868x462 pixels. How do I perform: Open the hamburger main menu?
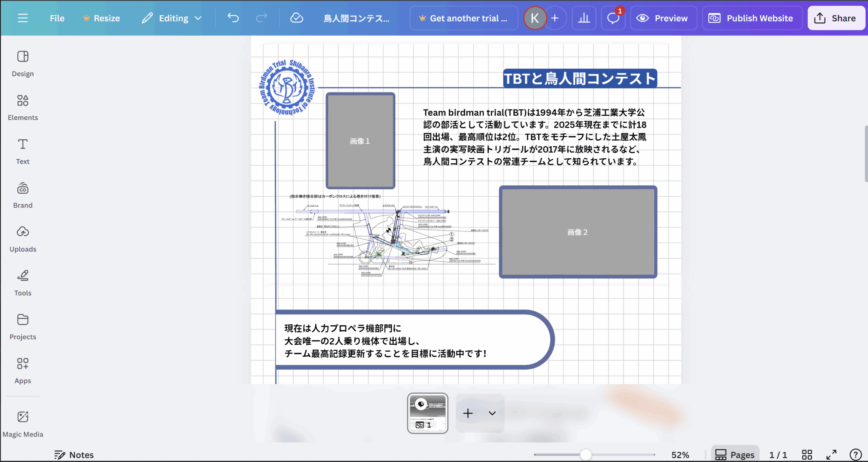tap(23, 18)
